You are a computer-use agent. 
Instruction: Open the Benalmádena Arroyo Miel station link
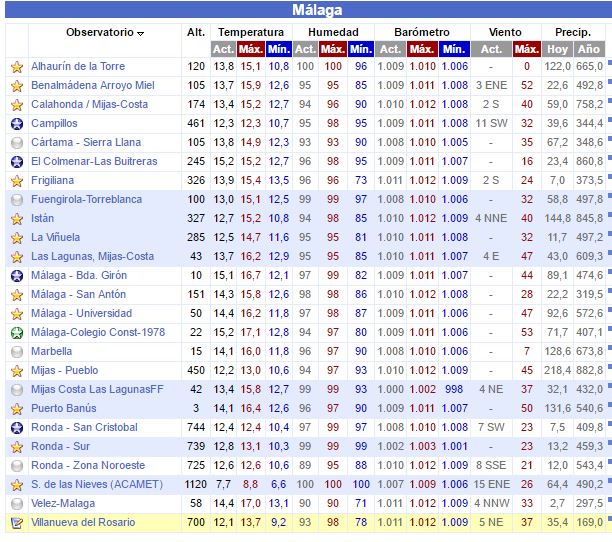91,86
